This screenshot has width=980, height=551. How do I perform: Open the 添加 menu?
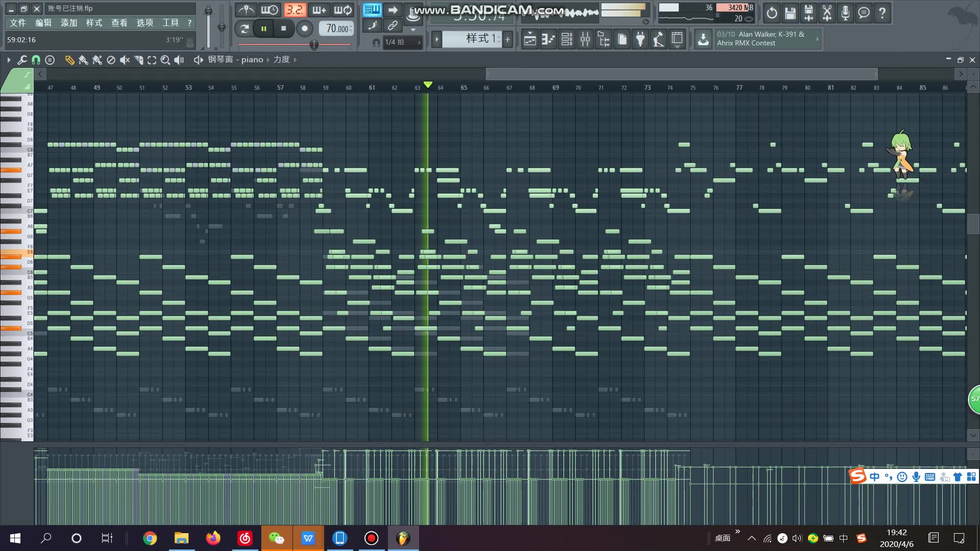[x=69, y=23]
